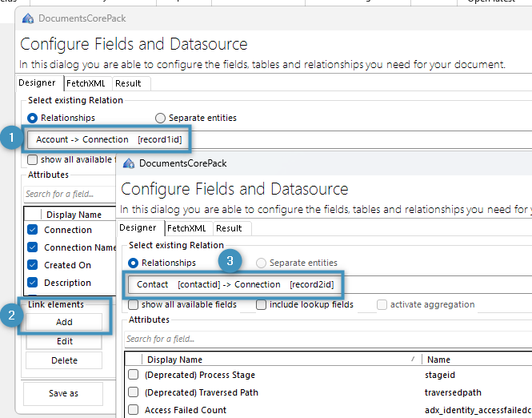Uncheck the Connection Name attribute checkbox
The image size is (532, 418).
click(x=33, y=247)
